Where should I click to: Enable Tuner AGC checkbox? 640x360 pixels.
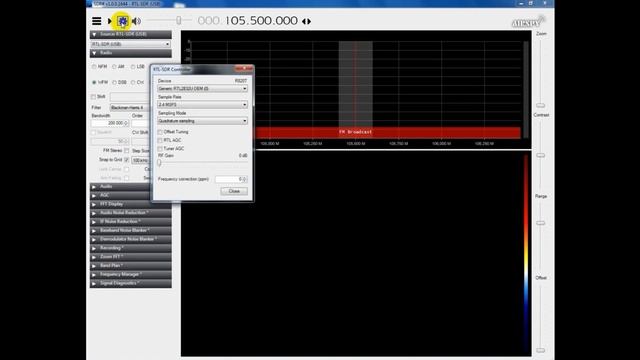point(160,149)
